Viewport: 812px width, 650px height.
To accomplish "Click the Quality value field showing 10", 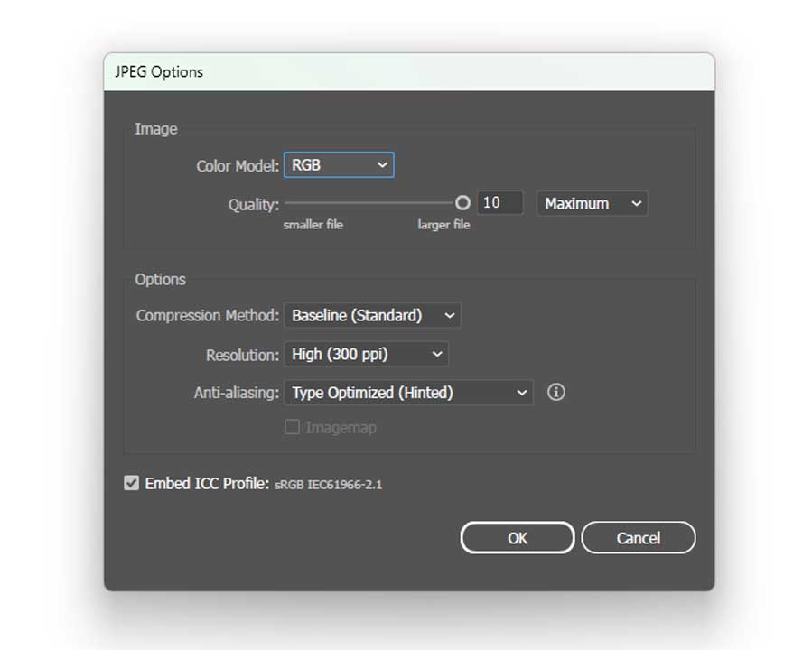I will pyautogui.click(x=499, y=203).
